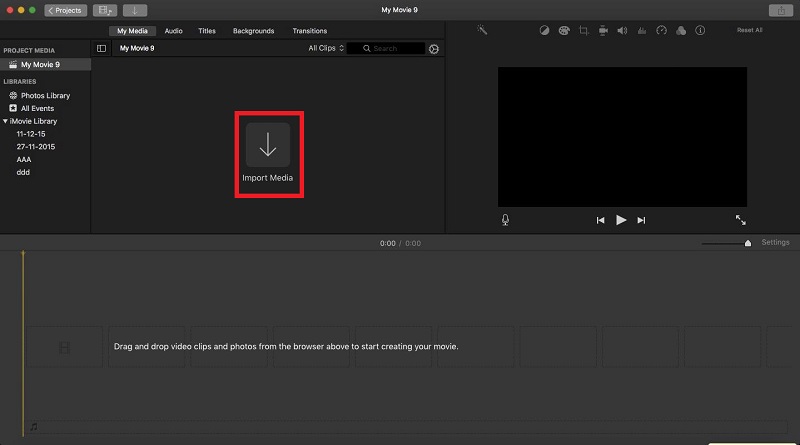Skip to previous clip in viewer
Viewport: 800px width, 445px height.
point(601,220)
